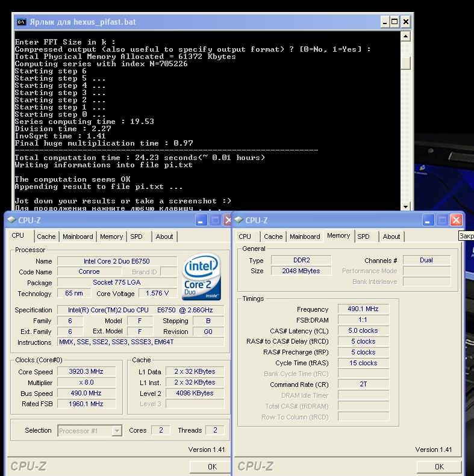Switch to Cache tab in right CPU-Z
This screenshot has height=476, width=474.
(273, 236)
